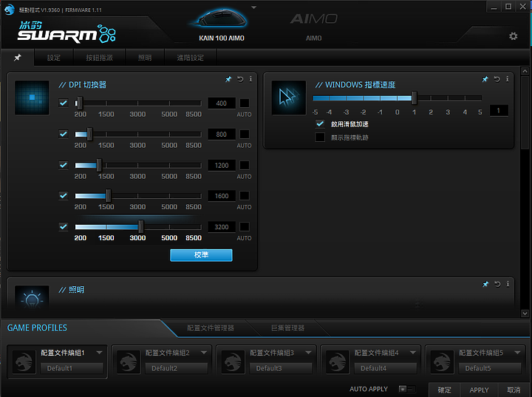
Task: Click the Windows pointer speed slider handle
Action: (x=414, y=98)
